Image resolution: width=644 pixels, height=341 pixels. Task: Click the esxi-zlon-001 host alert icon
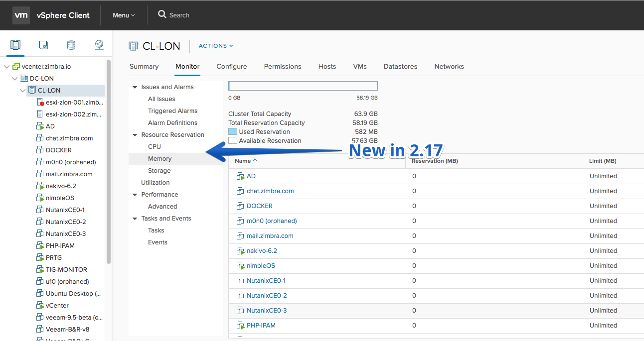click(40, 103)
